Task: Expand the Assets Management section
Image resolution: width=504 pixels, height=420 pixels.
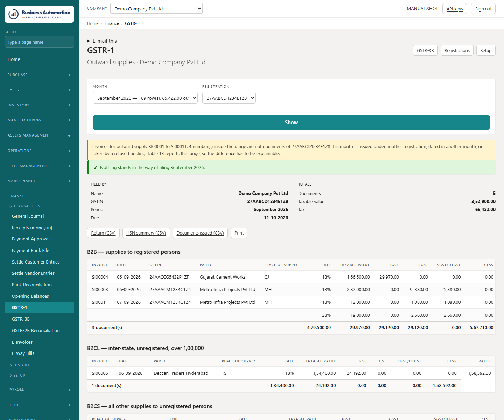Action: (x=39, y=135)
